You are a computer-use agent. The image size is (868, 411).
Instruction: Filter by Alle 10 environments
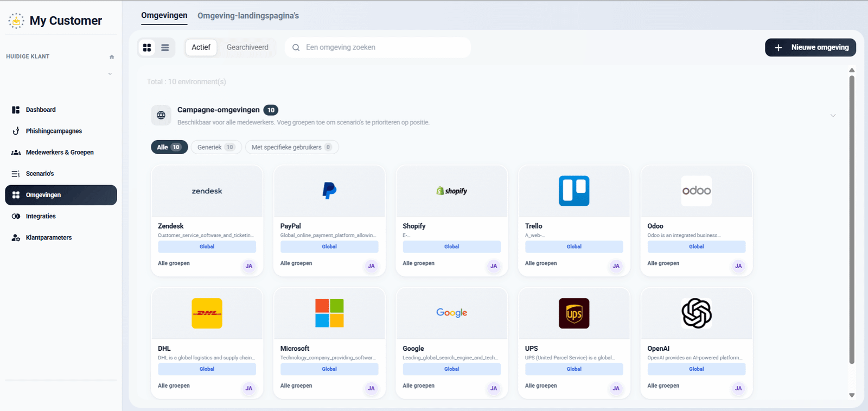click(x=169, y=147)
